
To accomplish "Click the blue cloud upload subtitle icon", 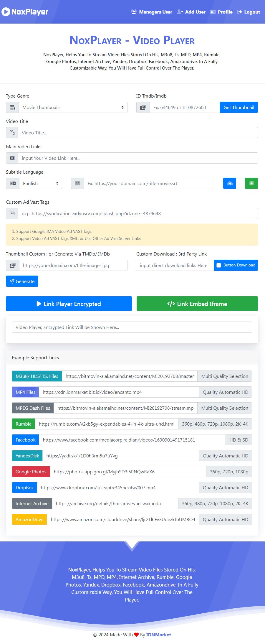I will click(230, 183).
